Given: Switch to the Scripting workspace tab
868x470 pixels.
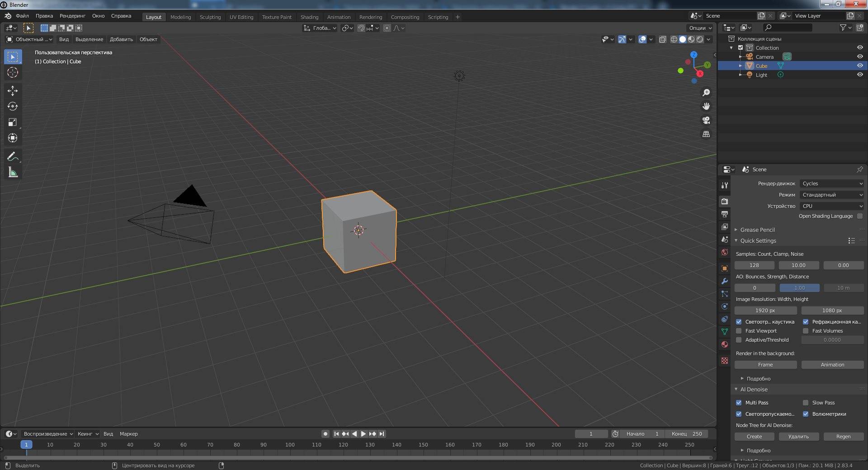Looking at the screenshot, I should point(438,17).
